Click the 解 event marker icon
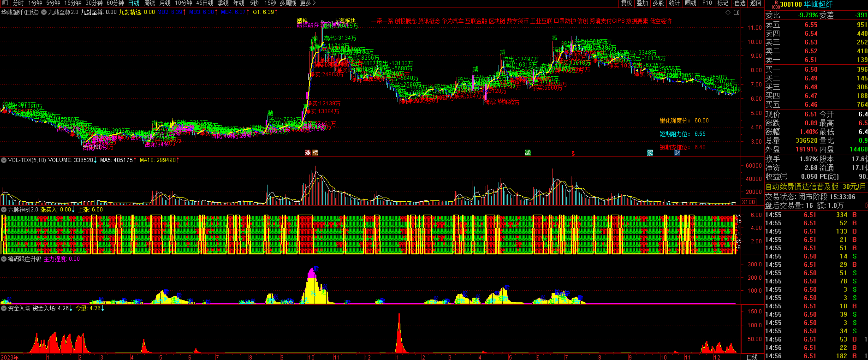The image size is (868, 360). [x=650, y=153]
